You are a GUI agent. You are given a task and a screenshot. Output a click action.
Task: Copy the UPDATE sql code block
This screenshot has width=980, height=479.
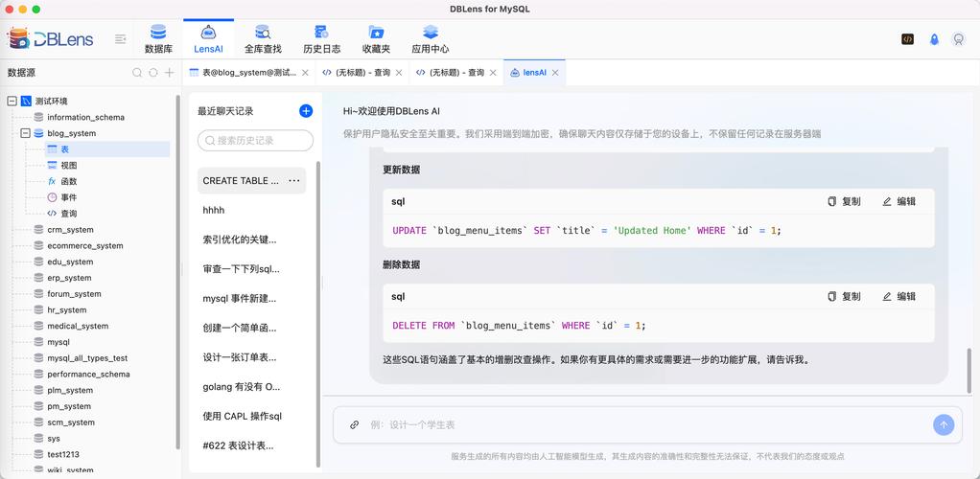point(844,202)
